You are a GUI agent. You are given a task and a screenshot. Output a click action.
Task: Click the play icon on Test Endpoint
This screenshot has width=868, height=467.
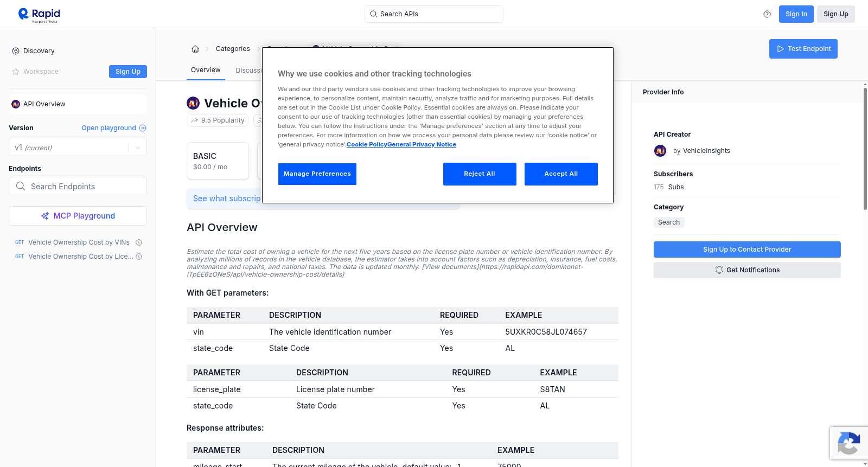(x=781, y=49)
